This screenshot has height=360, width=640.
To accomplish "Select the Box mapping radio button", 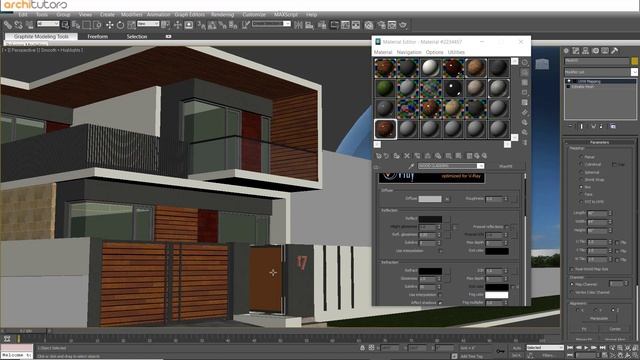I will (x=580, y=187).
